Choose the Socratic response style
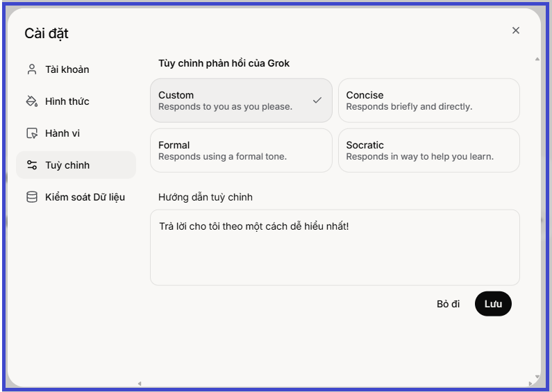Screen dimensions: 552x392 (x=429, y=151)
